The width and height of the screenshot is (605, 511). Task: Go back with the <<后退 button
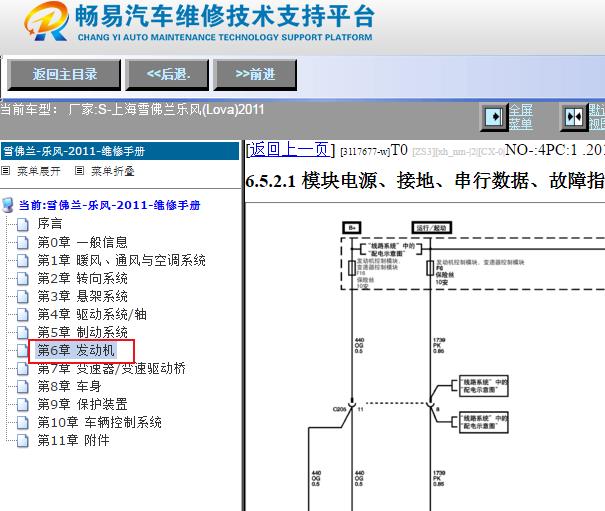point(167,74)
